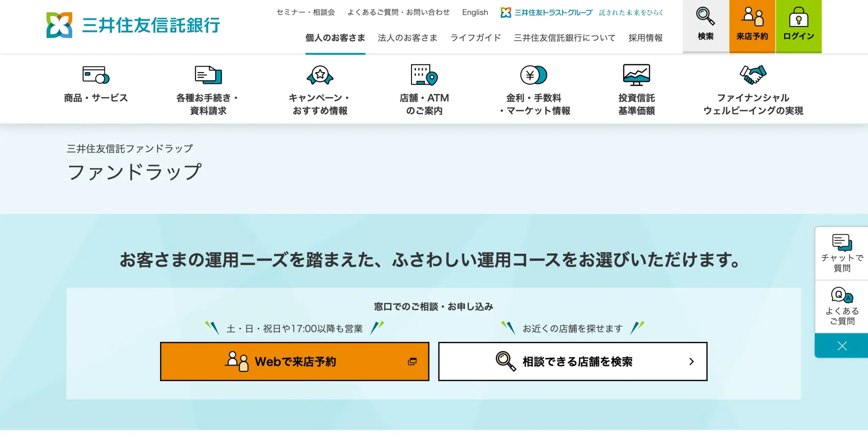Click chevron arrow on 相談できる店舗を検索

coord(692,362)
